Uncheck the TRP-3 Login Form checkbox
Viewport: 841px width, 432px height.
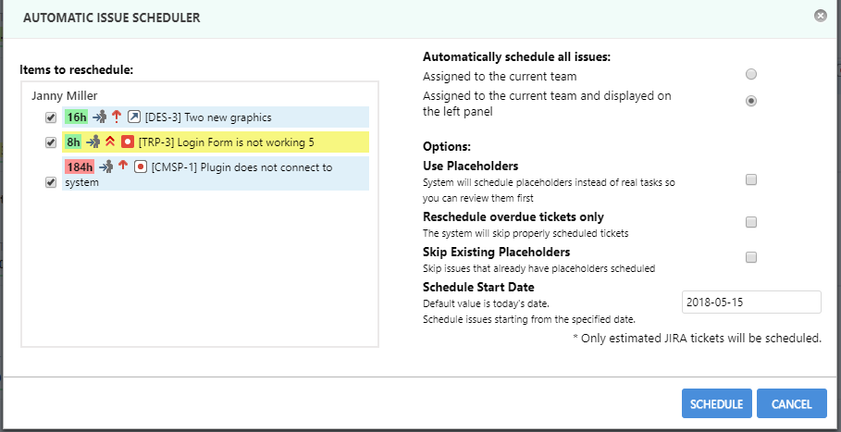51,142
